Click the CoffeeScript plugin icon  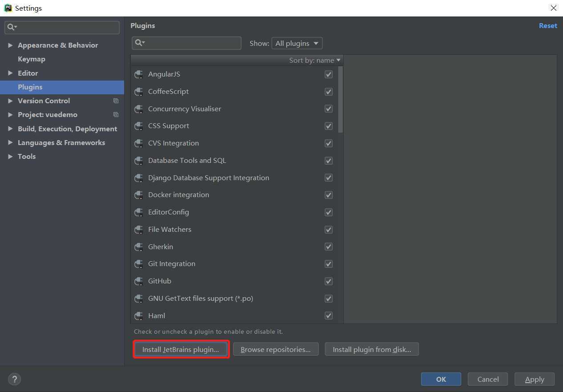point(138,92)
